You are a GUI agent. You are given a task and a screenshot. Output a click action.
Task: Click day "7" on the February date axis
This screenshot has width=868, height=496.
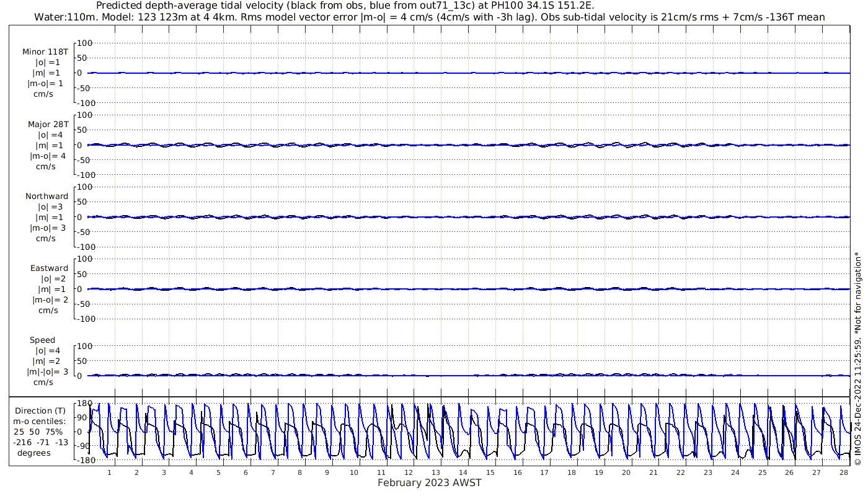tap(273, 472)
